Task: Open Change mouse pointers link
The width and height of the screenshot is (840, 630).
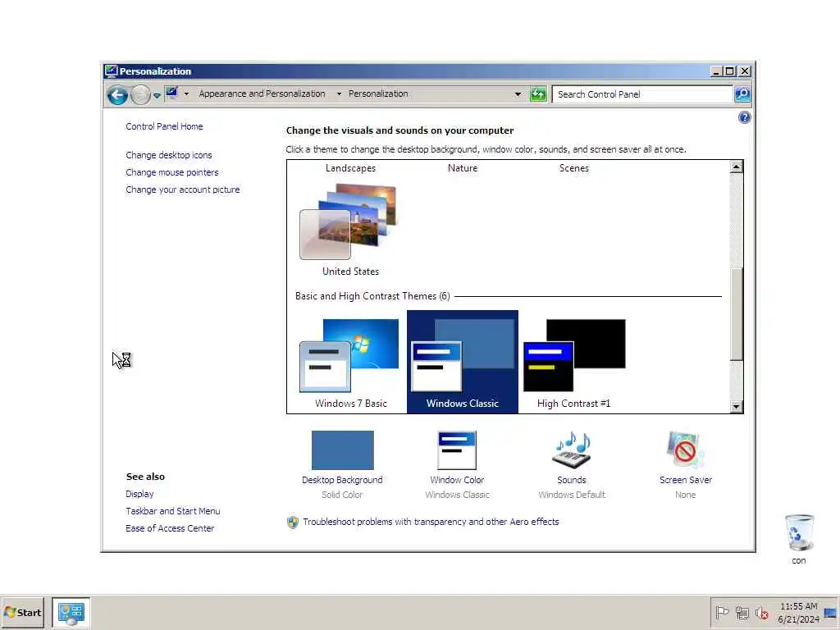Action: coord(172,172)
